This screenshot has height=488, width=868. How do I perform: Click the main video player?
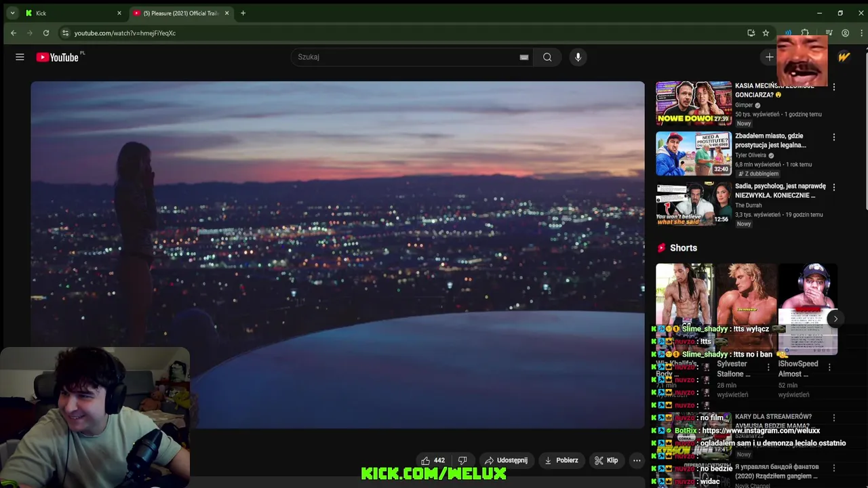(338, 255)
